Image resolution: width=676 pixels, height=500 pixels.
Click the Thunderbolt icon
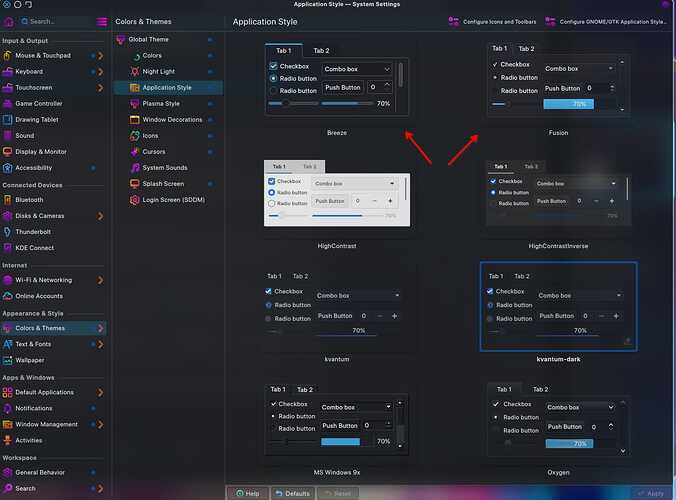[x=7, y=232]
